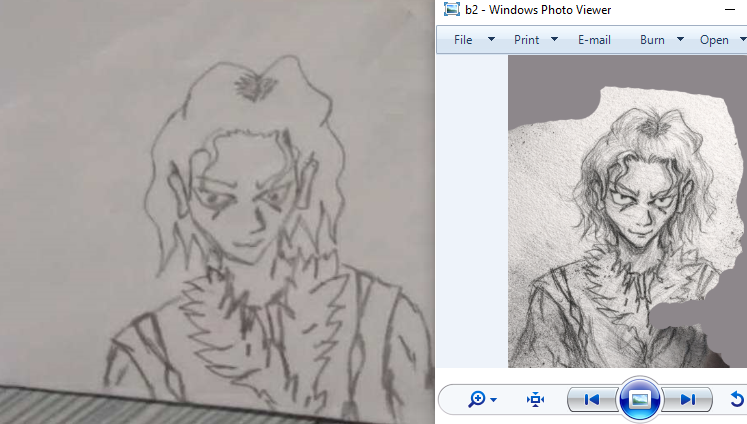The width and height of the screenshot is (747, 424).
Task: Click the pencil drawing in left window
Action: tap(217, 212)
